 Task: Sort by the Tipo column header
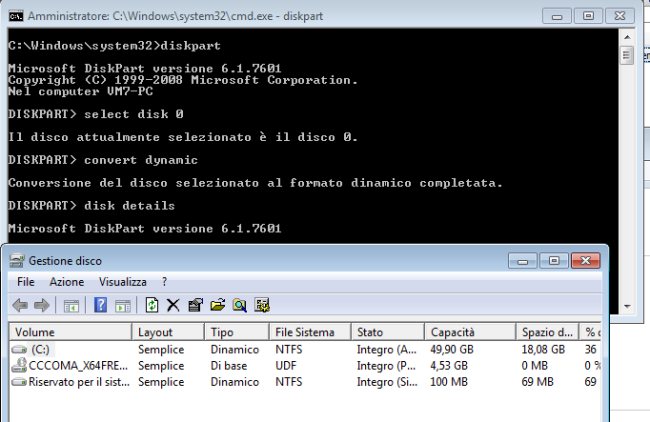coord(237,332)
